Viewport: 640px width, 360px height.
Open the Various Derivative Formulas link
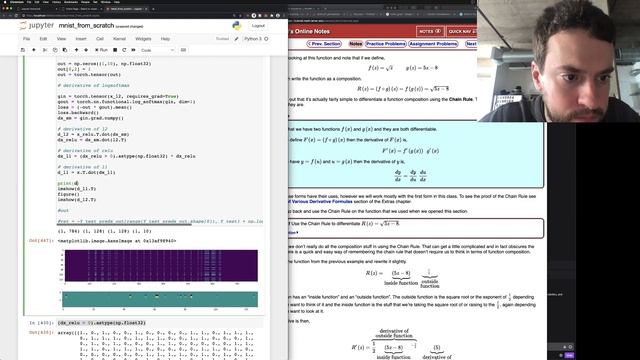pos(319,202)
